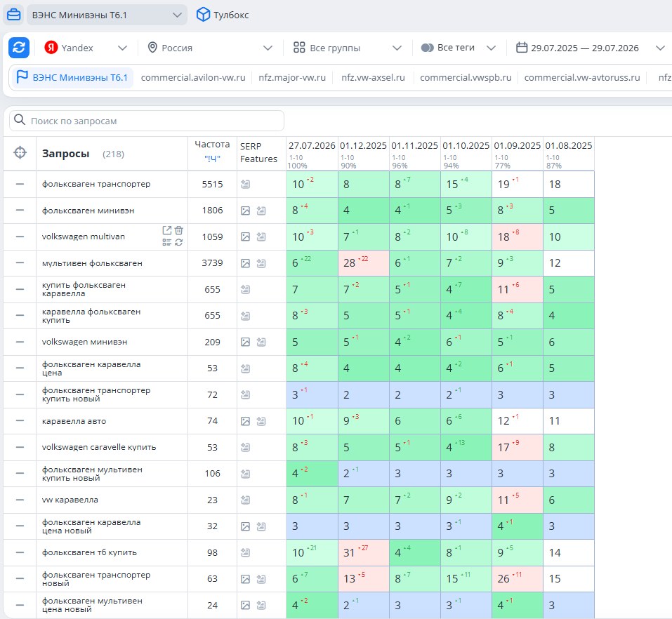
Task: Expand the Все теги chevron
Action: pyautogui.click(x=491, y=48)
